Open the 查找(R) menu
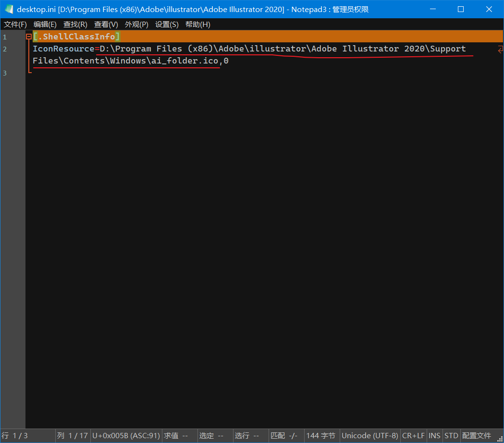 click(75, 25)
